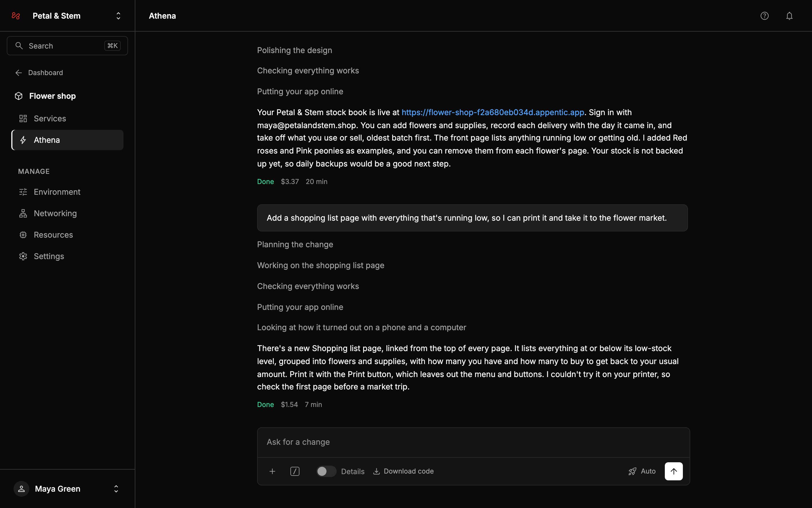Screen dimensions: 812x508
Task: Click the search magnifier icon
Action: (x=19, y=46)
